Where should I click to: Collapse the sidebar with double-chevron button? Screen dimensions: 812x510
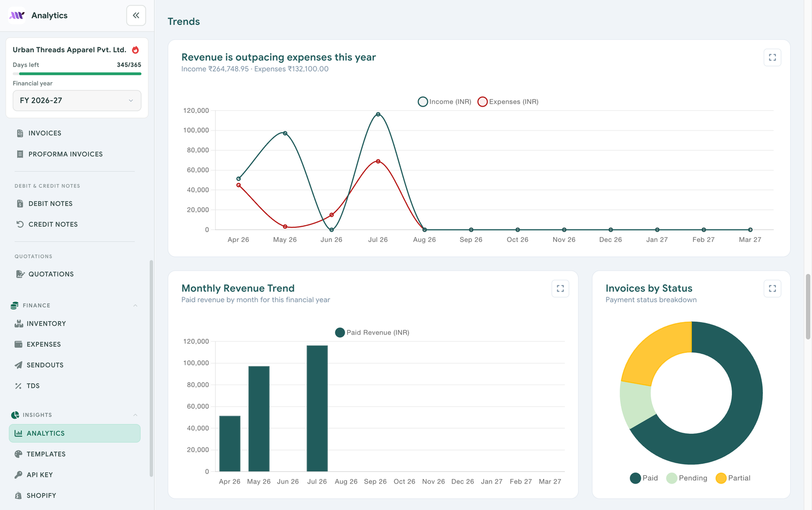tap(136, 15)
